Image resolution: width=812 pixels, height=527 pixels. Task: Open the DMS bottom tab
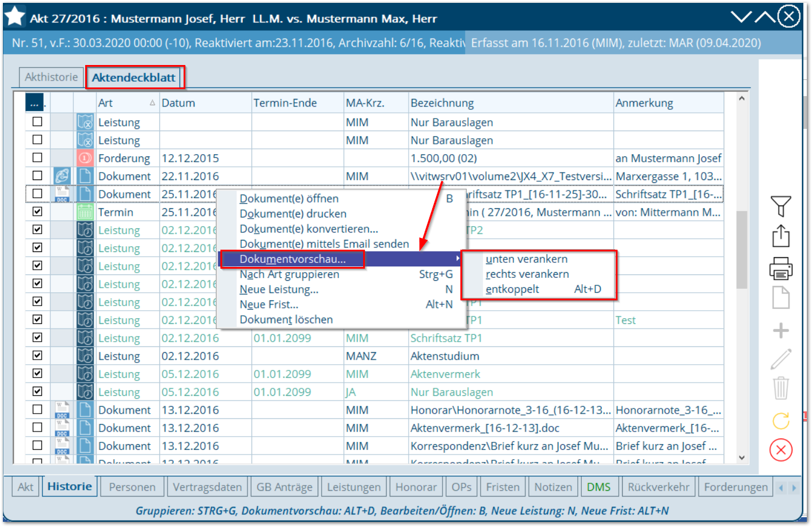[598, 487]
